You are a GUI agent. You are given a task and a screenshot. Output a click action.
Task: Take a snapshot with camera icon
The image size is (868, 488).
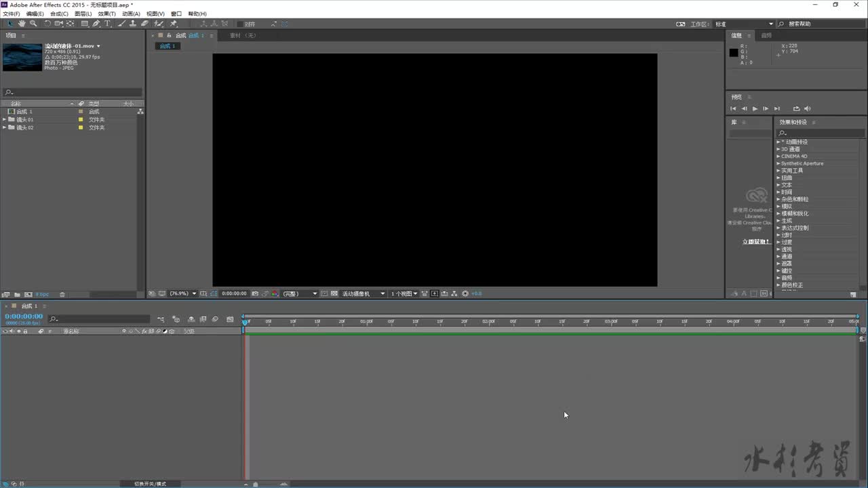pyautogui.click(x=255, y=293)
